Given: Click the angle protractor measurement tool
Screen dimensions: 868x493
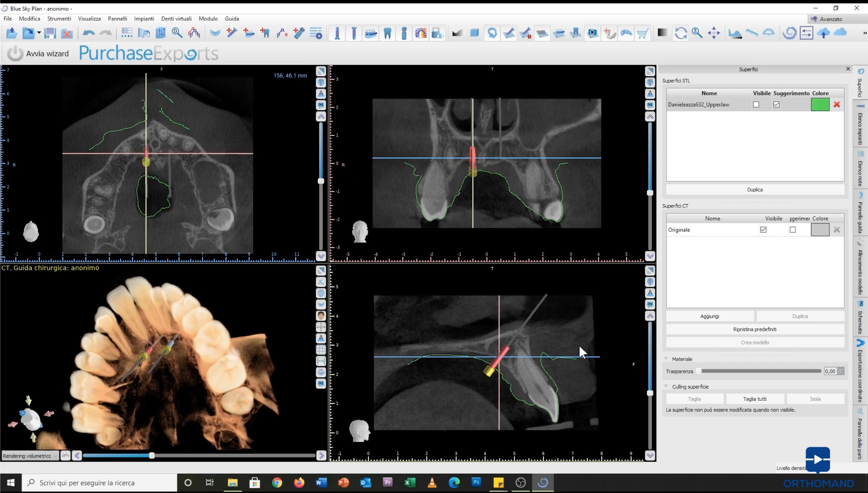Looking at the screenshot, I should click(x=768, y=33).
